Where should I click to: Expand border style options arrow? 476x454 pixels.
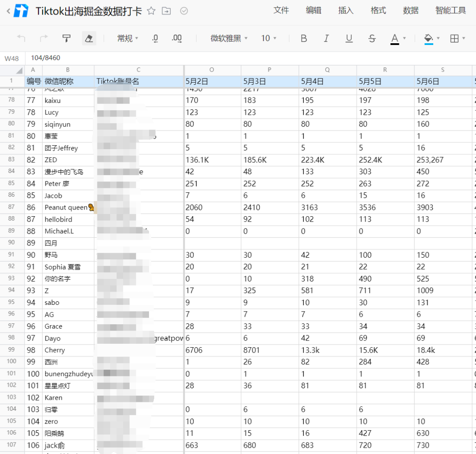(x=464, y=38)
